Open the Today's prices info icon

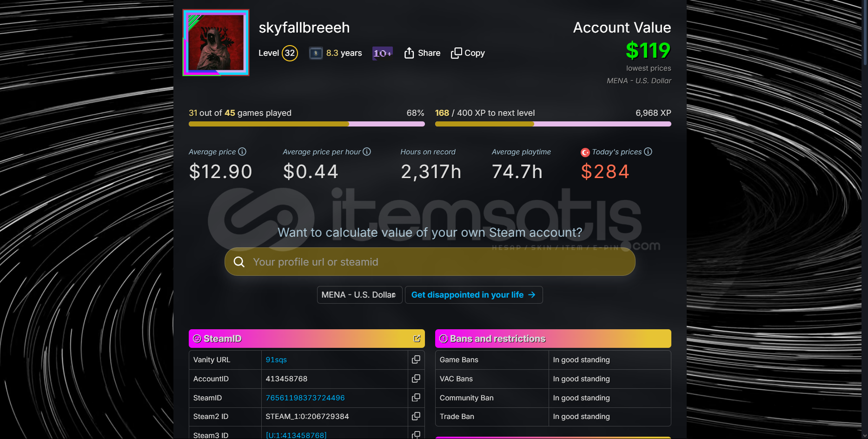(x=648, y=152)
